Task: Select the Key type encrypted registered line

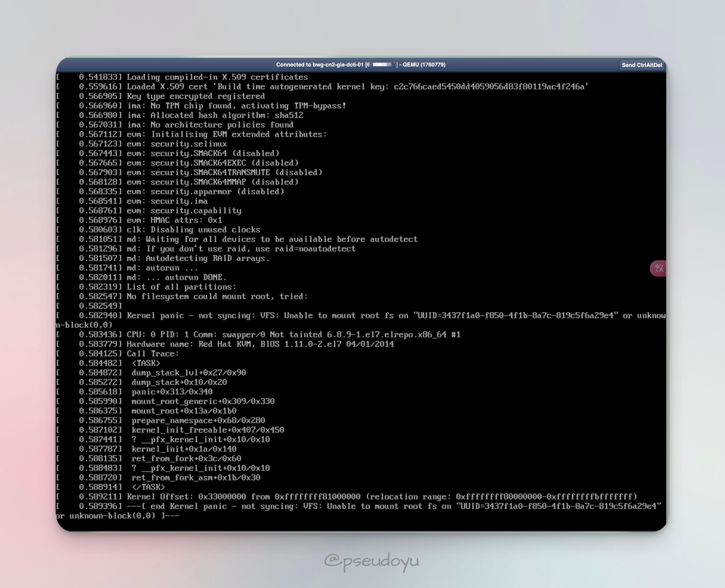Action: 161,96
